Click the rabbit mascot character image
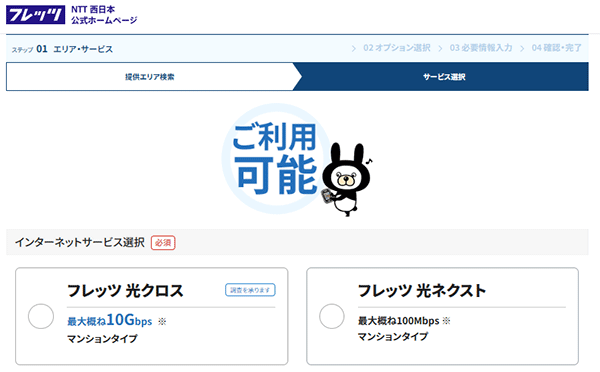The height and width of the screenshot is (372, 600). click(347, 179)
